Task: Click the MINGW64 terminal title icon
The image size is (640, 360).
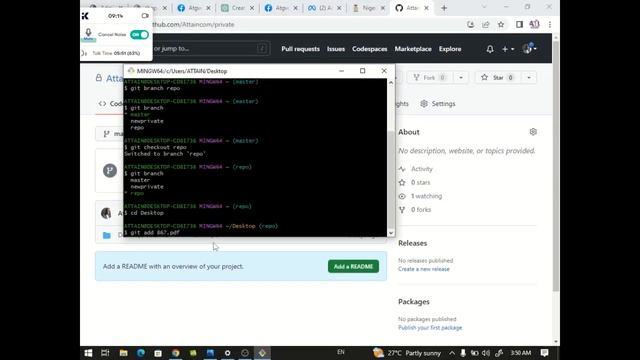Action: [131, 71]
